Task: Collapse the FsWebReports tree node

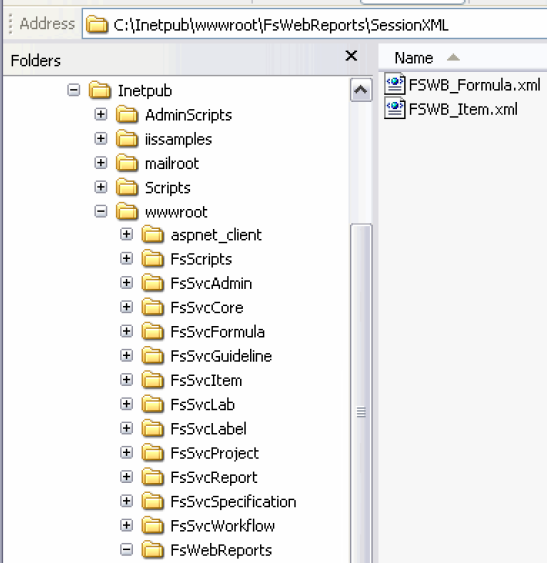Action: (126, 549)
